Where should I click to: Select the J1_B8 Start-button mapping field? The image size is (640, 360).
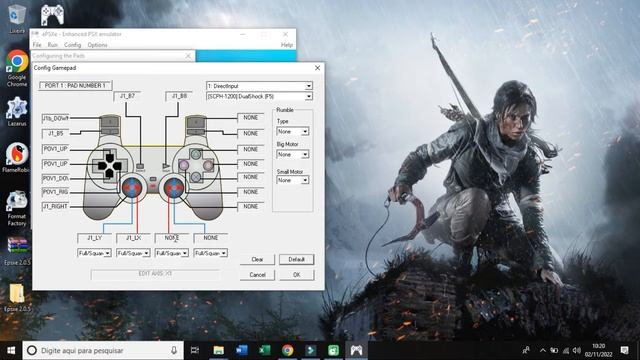pos(179,96)
